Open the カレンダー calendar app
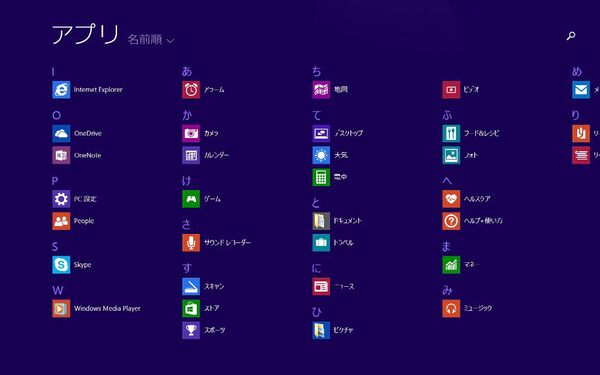 [206, 155]
